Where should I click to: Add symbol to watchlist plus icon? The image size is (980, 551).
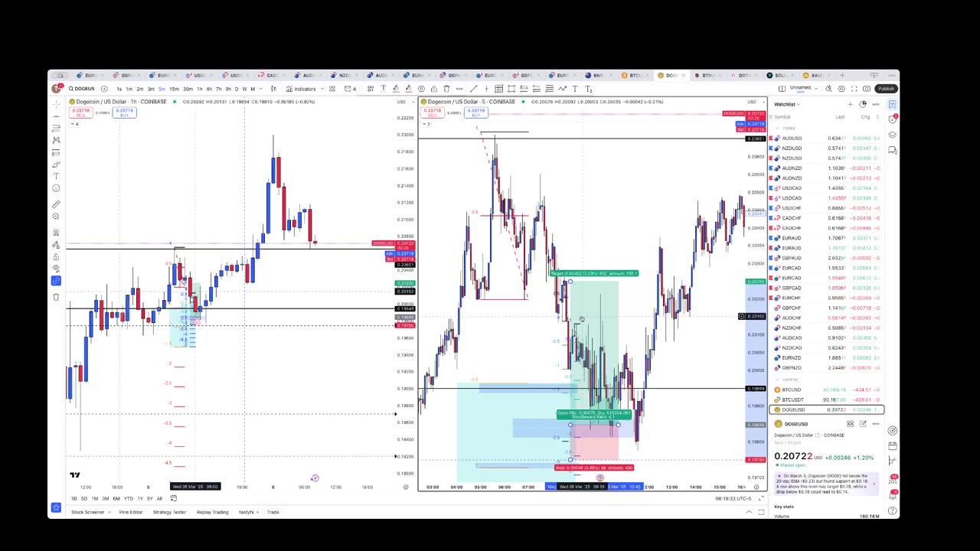pos(851,104)
